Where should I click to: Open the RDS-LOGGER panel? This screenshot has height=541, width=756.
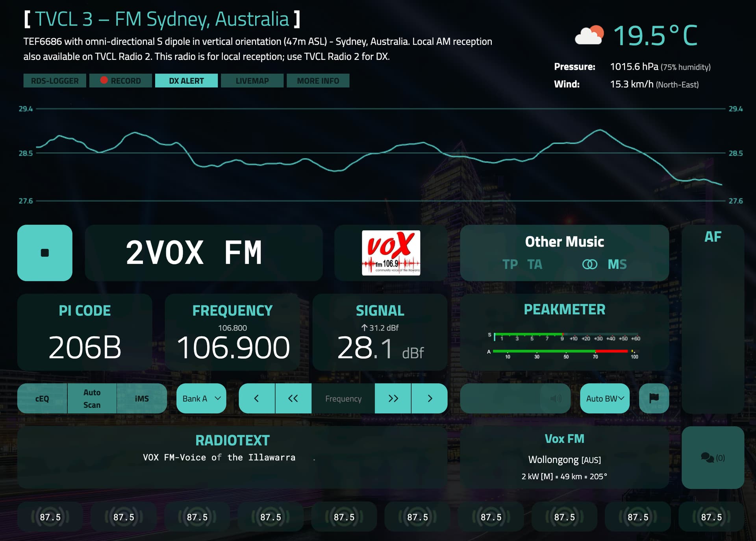click(x=55, y=81)
